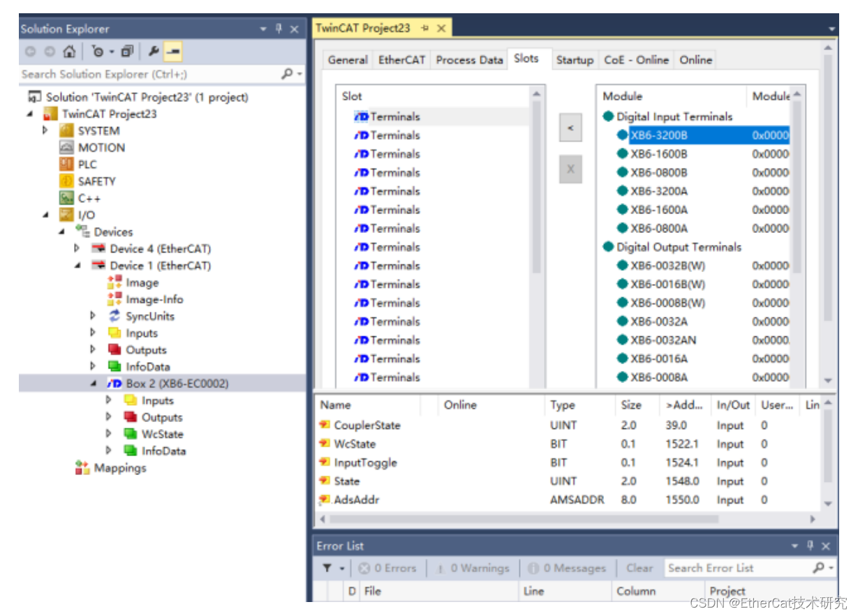The image size is (858, 616).
Task: Click the Mappings icon
Action: pos(82,468)
